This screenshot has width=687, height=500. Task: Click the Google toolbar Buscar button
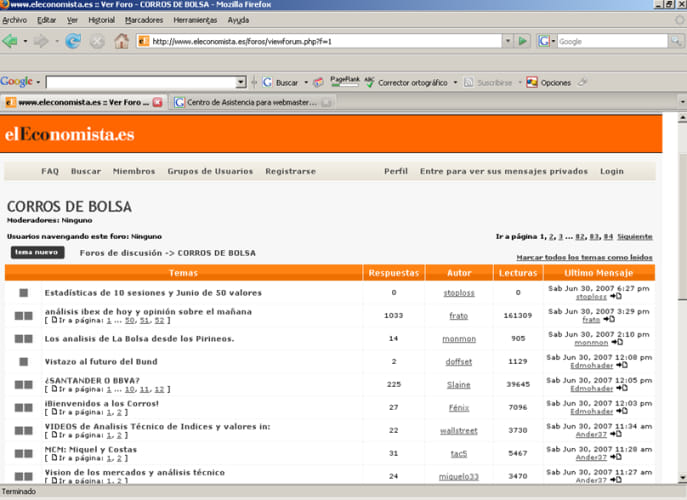click(x=281, y=82)
